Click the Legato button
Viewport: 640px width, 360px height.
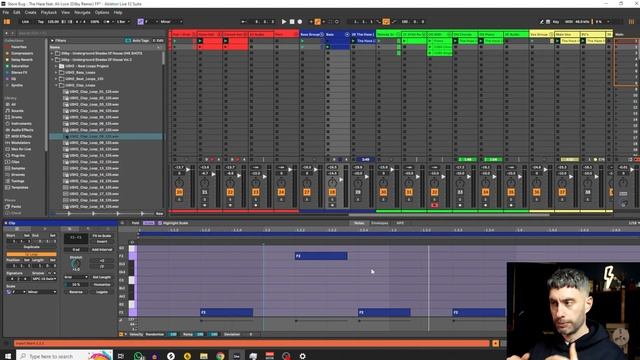click(x=102, y=292)
